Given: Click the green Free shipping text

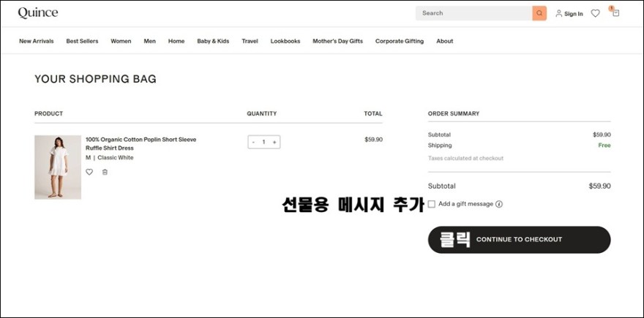Looking at the screenshot, I should click(604, 145).
